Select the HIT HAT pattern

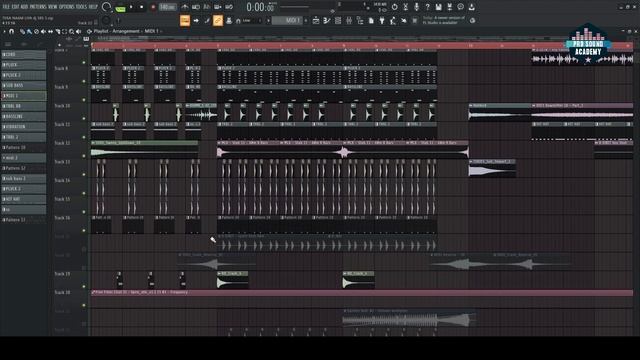coord(24,199)
